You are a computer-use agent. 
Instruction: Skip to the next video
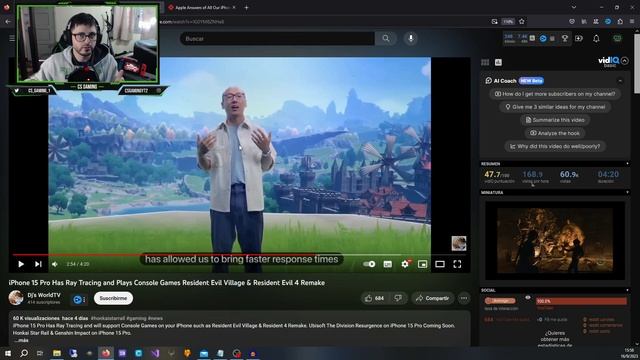(38, 264)
